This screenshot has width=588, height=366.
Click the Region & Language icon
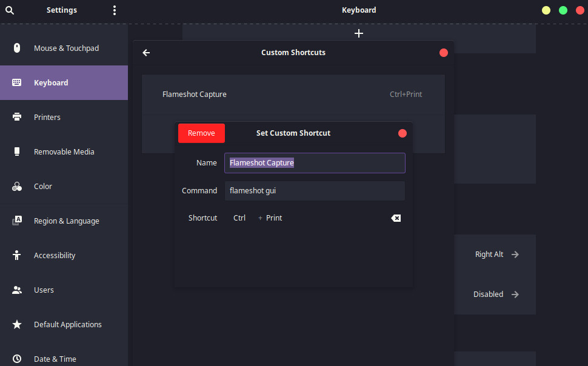click(17, 221)
